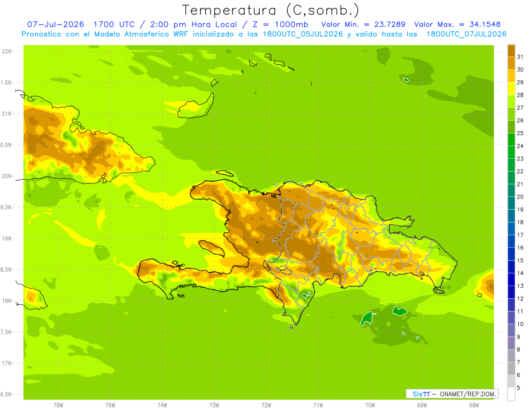Pick the dark brown swatch above 31
The width and height of the screenshot is (532, 411).
point(511,51)
